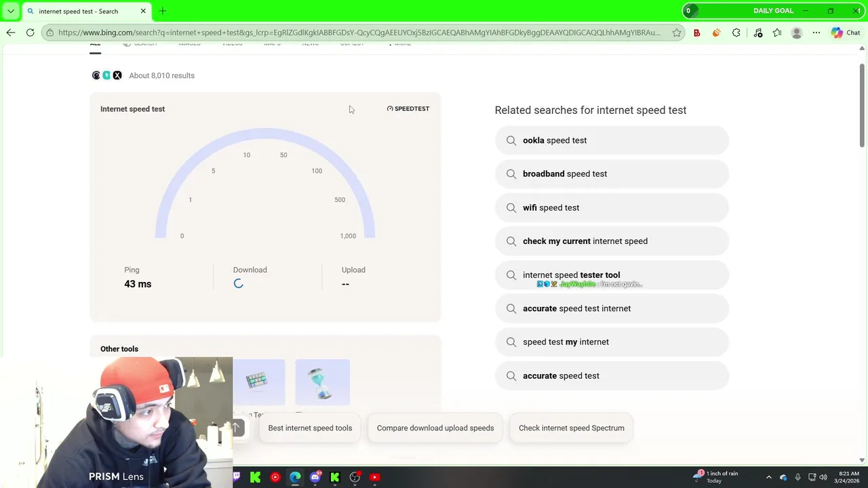The width and height of the screenshot is (868, 488).
Task: Click the page vertical scrollbar thumb
Action: (863, 104)
